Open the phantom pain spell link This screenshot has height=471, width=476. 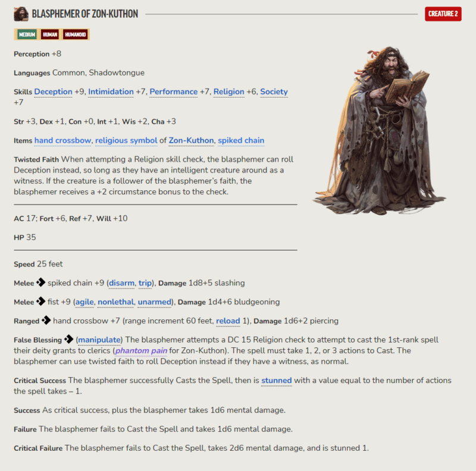coord(141,350)
